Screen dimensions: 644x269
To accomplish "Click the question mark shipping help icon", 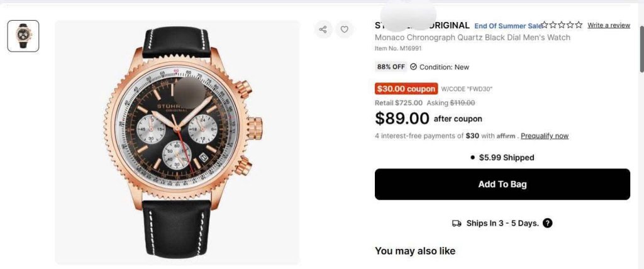I will coord(548,223).
